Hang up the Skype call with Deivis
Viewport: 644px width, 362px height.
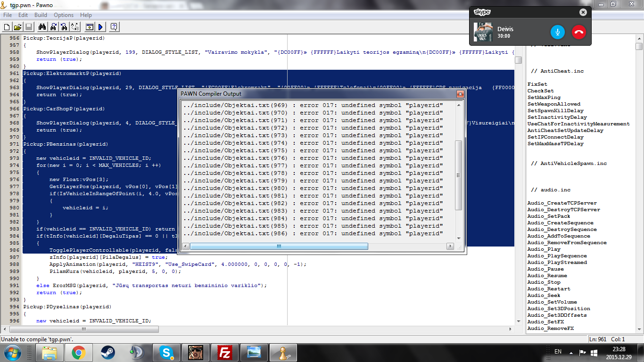tap(578, 32)
